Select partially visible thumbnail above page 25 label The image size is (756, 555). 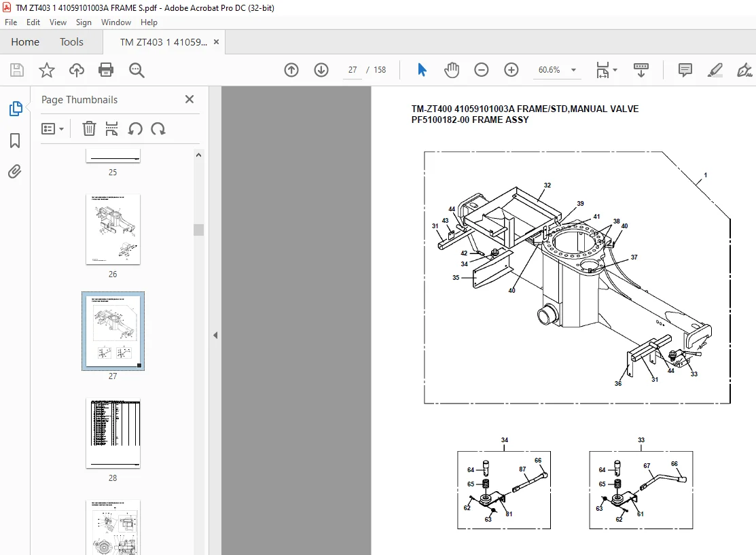point(113,156)
